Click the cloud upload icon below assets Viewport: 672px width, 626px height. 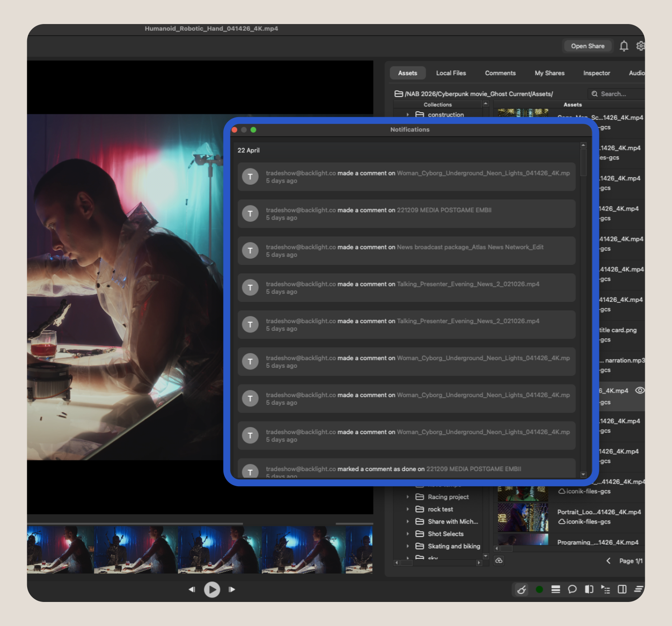499,561
